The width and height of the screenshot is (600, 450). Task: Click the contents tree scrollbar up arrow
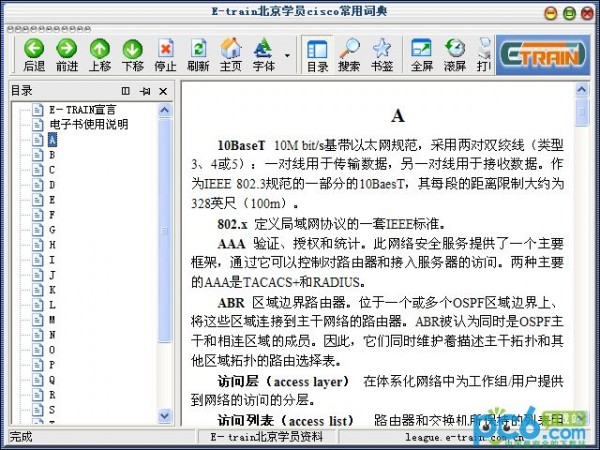(x=165, y=111)
